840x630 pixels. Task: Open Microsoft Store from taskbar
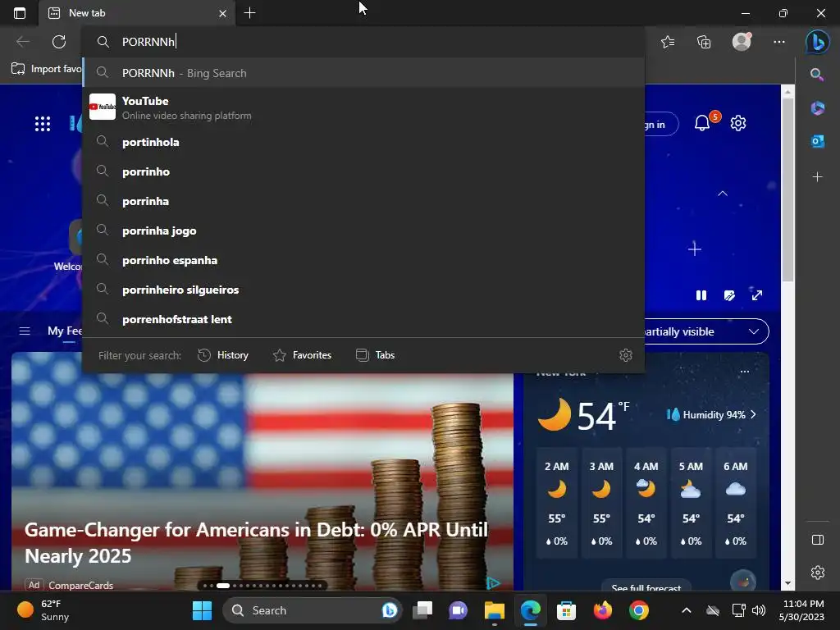[566, 610]
